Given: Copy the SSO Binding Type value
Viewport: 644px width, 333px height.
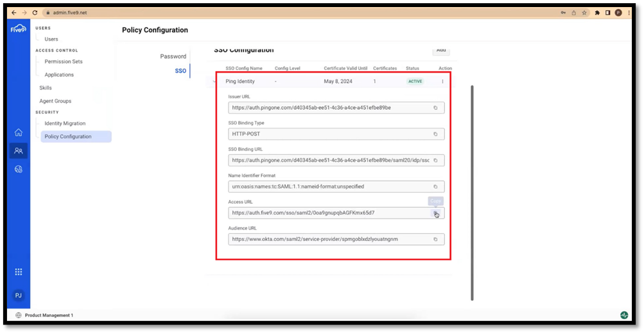Looking at the screenshot, I should point(435,134).
